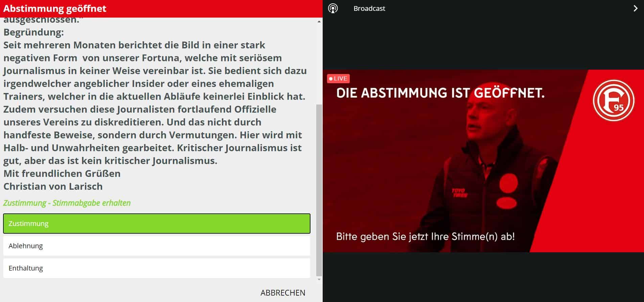The height and width of the screenshot is (302, 644).
Task: Click the signature 'Christian von Larisch'
Action: click(53, 186)
